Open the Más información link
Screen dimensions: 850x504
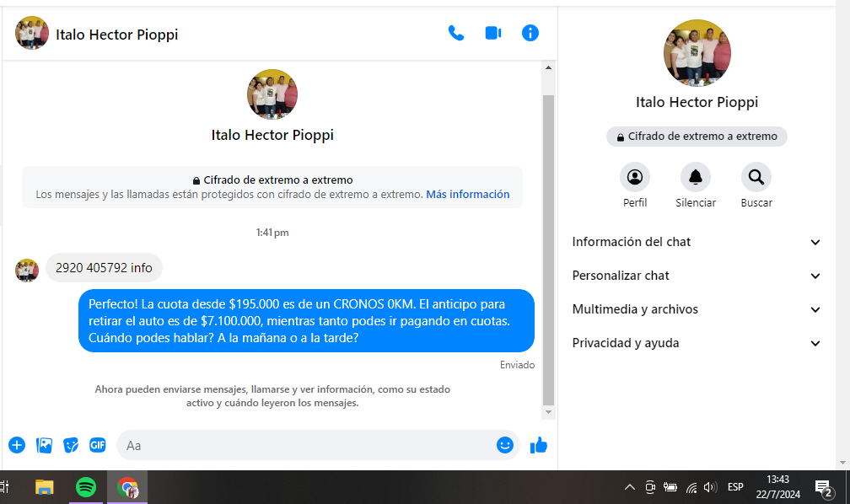(467, 194)
